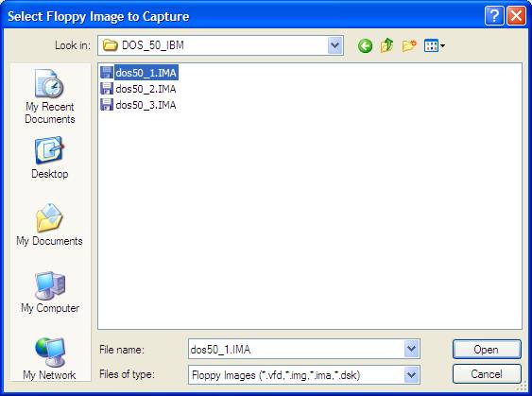This screenshot has width=532, height=396.
Task: Open My Documents location
Action: 49,224
